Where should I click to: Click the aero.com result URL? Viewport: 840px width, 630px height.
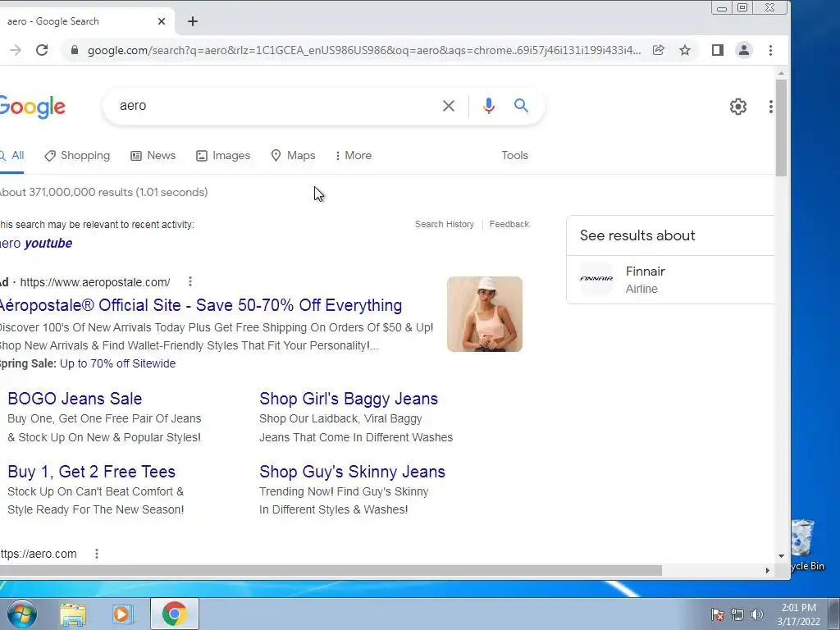pos(38,554)
